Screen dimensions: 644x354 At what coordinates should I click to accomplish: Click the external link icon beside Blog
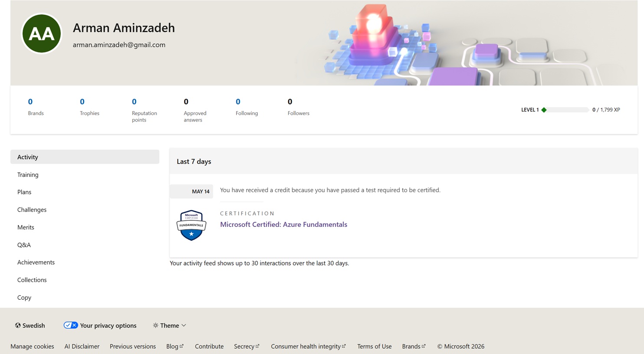pos(181,346)
